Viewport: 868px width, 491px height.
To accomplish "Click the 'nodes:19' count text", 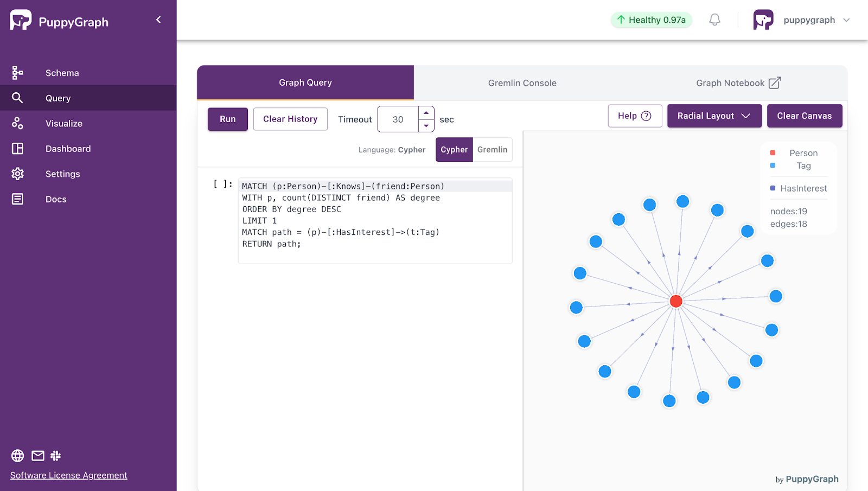I will point(789,212).
